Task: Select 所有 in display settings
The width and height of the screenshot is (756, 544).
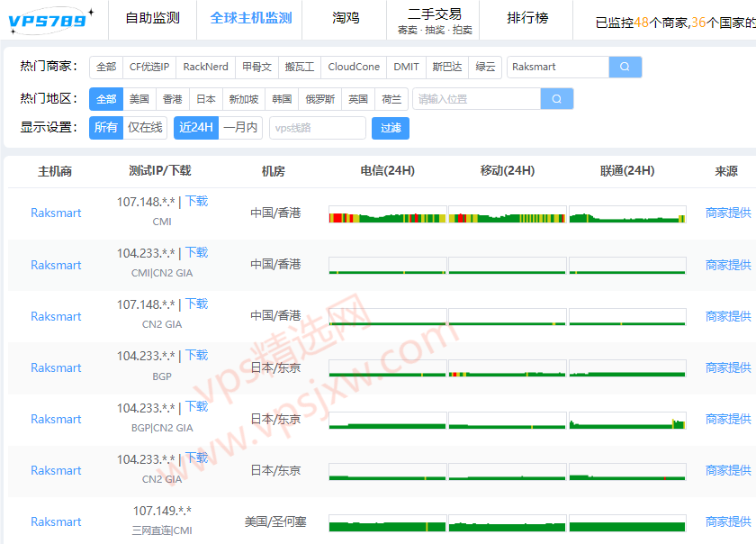Action: coord(106,128)
